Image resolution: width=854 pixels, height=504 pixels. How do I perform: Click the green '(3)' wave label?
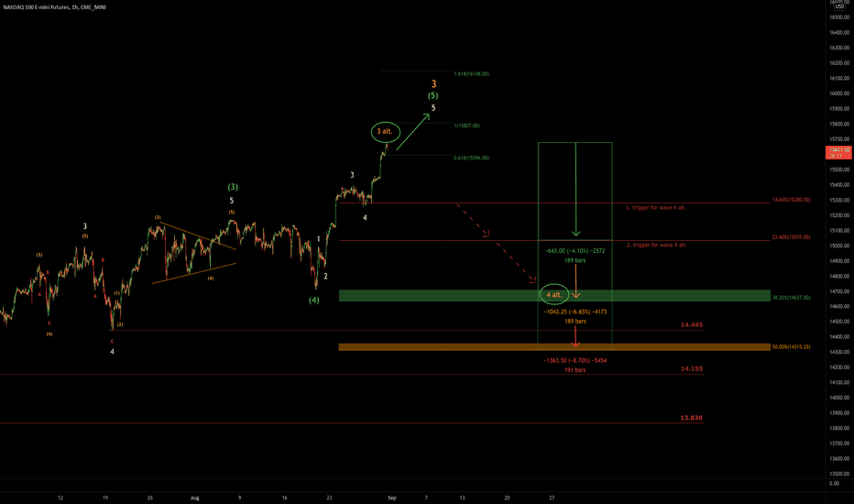233,187
